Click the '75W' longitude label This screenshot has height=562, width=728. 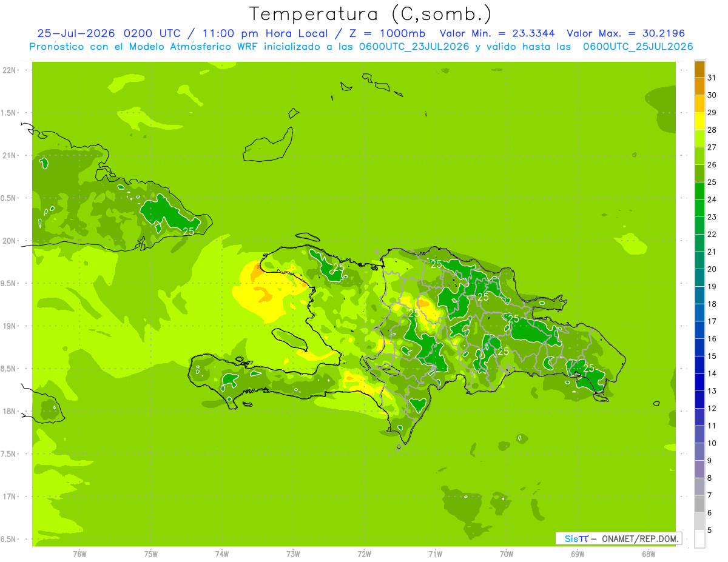coord(151,554)
